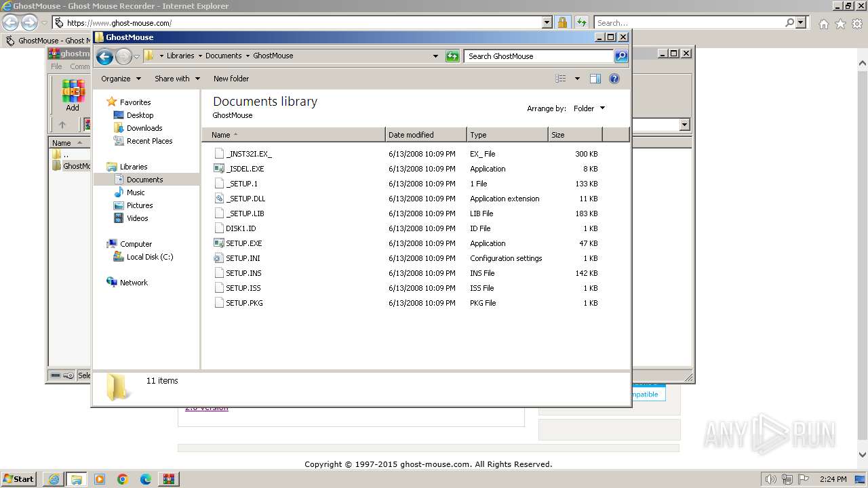Viewport: 868px width, 488px height.
Task: Show the preview pane icon
Action: pyautogui.click(x=595, y=79)
